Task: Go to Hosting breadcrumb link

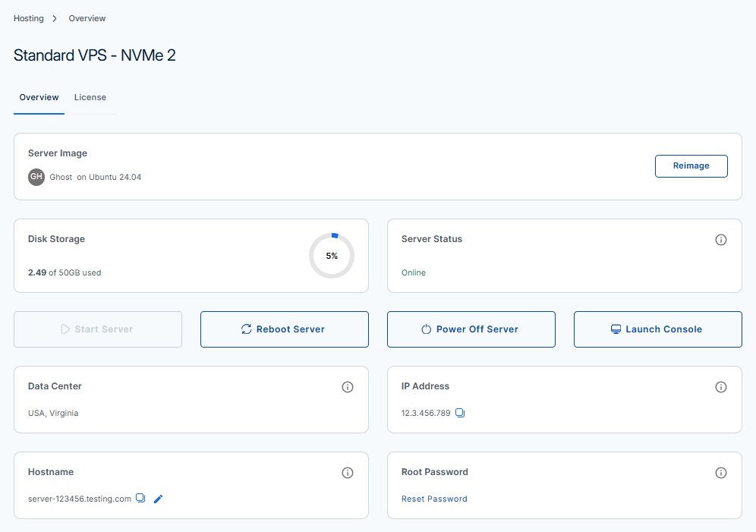Action: (28, 18)
